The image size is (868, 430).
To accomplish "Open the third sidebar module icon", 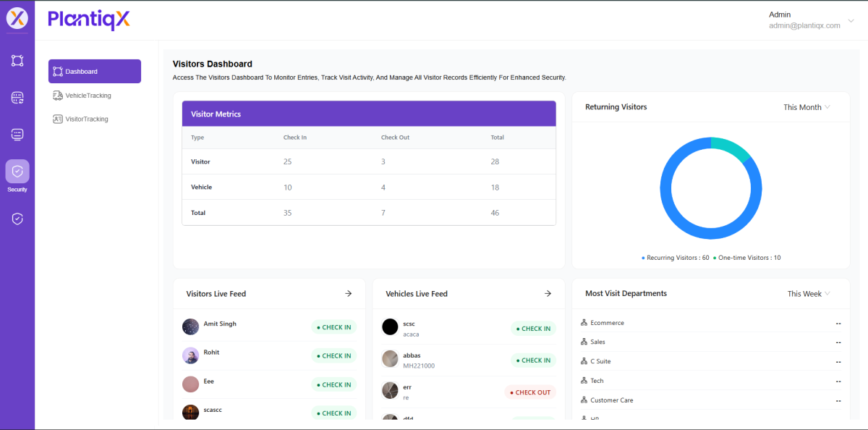I will click(17, 135).
